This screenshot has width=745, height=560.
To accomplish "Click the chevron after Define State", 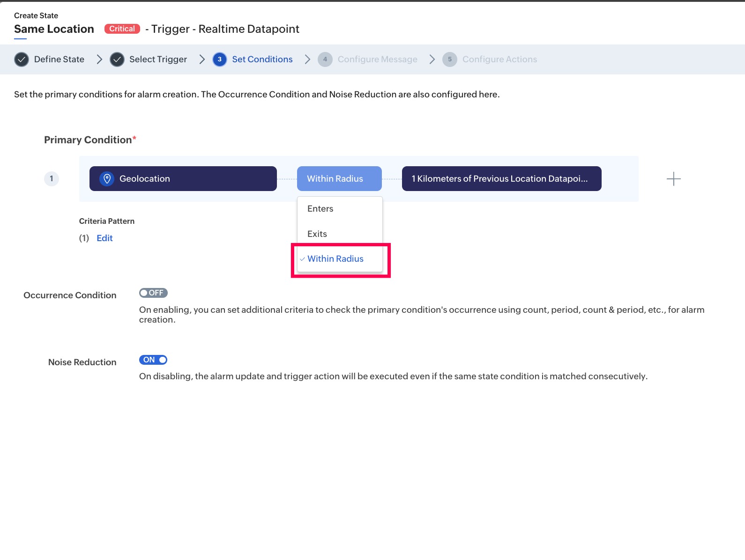I will pyautogui.click(x=99, y=59).
